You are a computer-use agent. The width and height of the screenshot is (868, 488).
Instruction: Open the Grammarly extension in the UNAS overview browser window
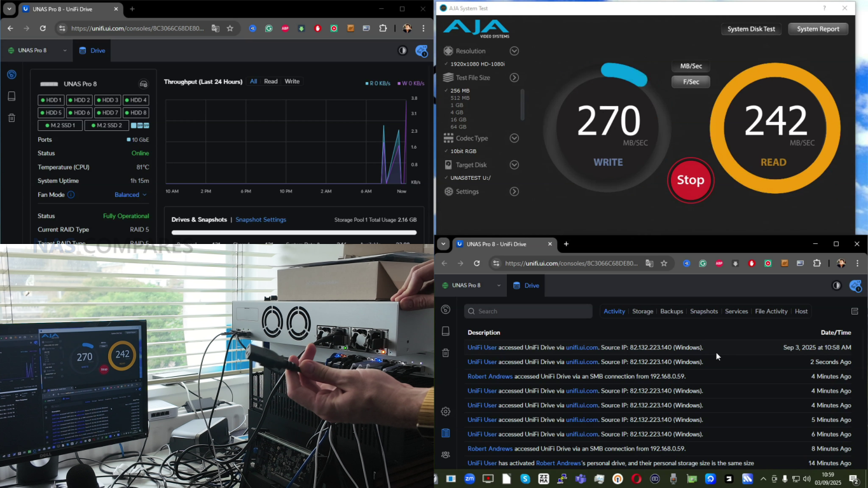(269, 29)
